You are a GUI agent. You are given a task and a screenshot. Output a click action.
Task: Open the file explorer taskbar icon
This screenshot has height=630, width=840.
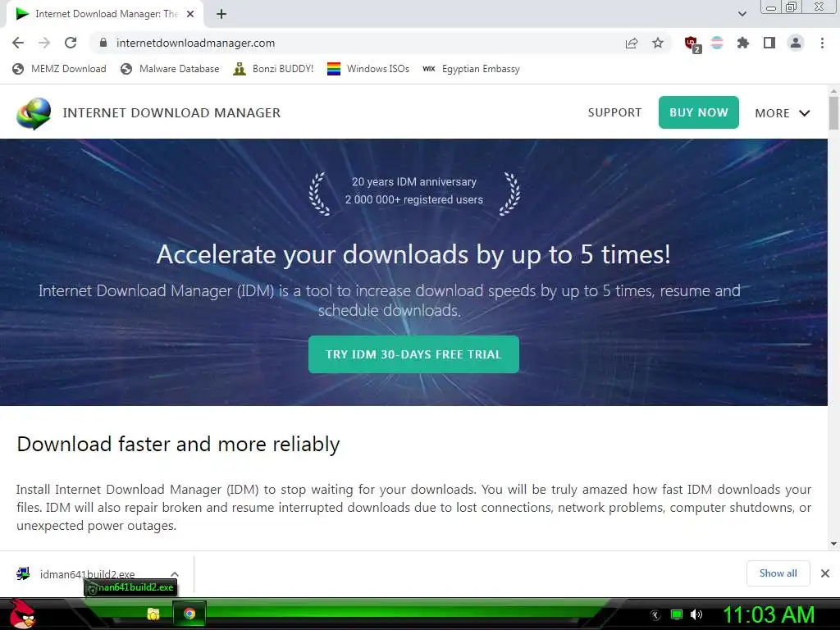tap(153, 614)
